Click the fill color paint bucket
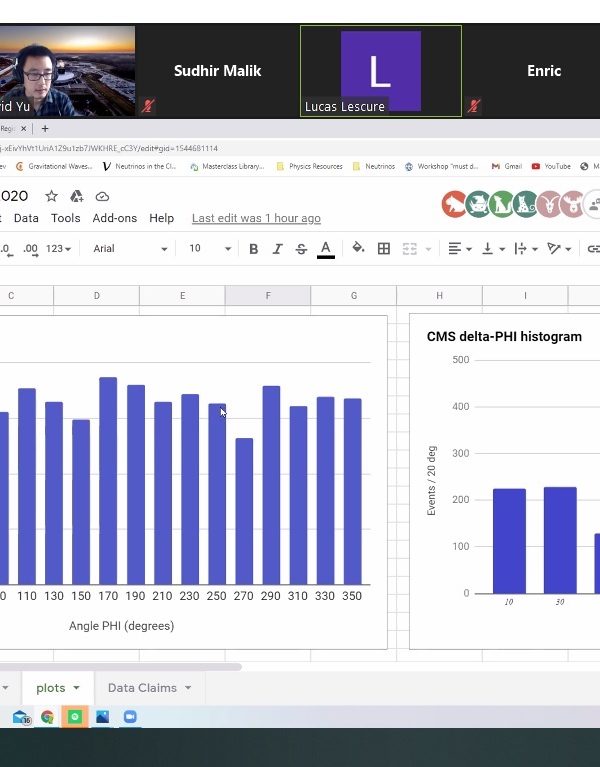600x767 pixels. pos(358,249)
